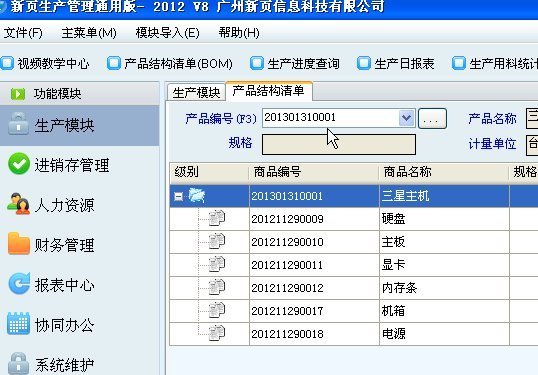
Task: Click the 规格 column header in the table
Action: pos(524,172)
